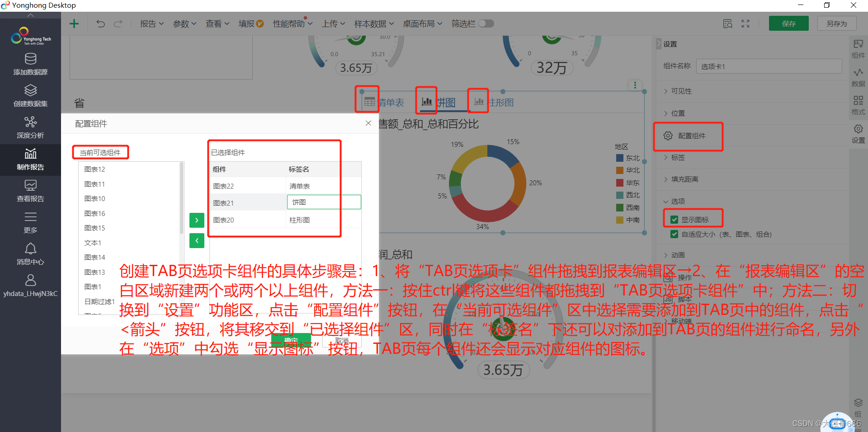
Task: Click the green plus add icon
Action: point(74,23)
